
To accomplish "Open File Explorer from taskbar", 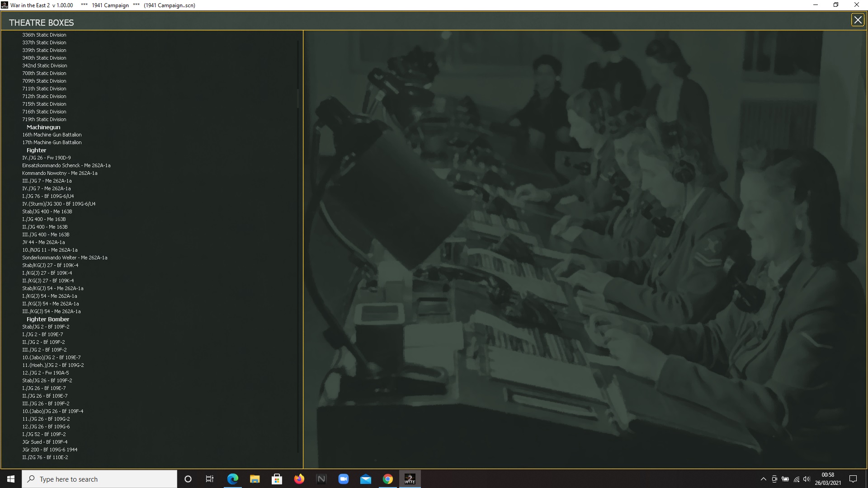I will pyautogui.click(x=255, y=479).
